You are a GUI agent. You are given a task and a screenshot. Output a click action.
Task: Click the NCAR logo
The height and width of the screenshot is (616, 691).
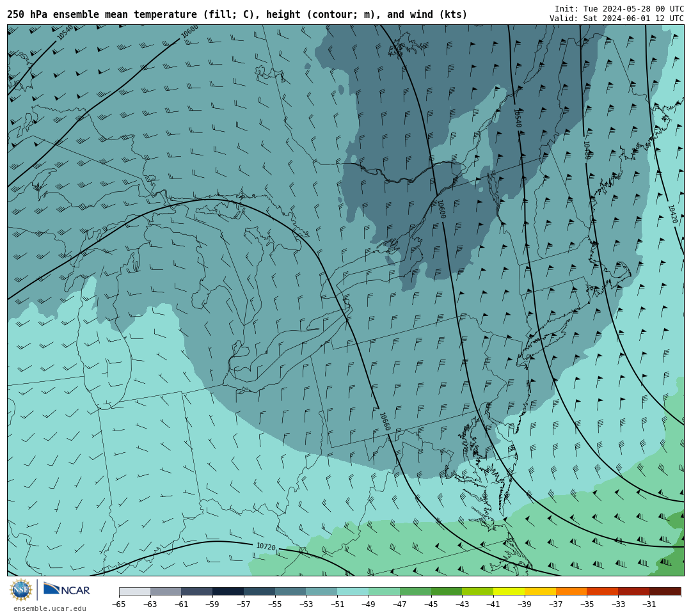pyautogui.click(x=67, y=590)
